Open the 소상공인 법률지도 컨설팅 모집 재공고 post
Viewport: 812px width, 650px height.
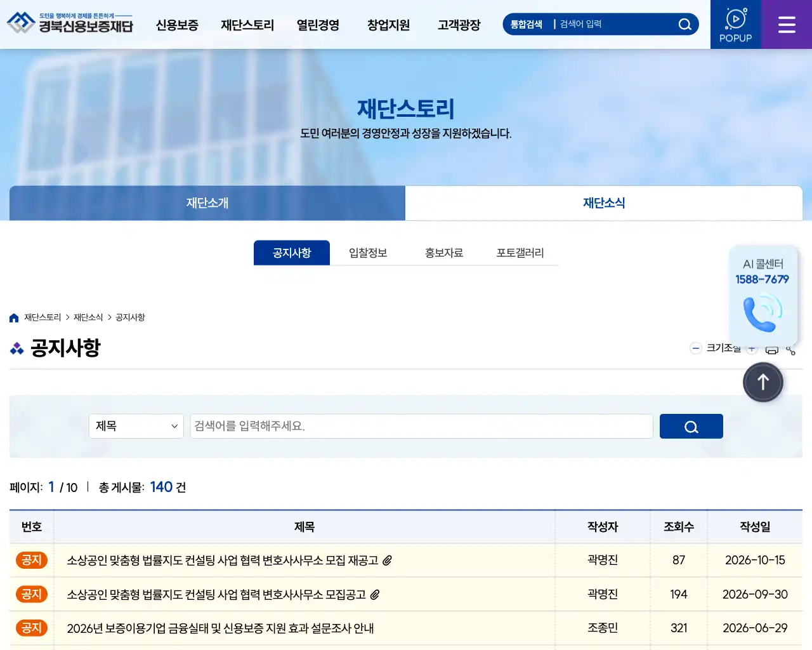coord(223,560)
